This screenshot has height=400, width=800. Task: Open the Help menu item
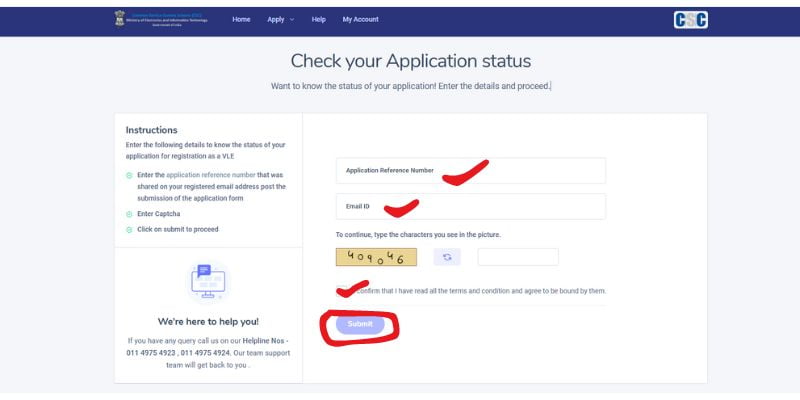click(x=318, y=19)
